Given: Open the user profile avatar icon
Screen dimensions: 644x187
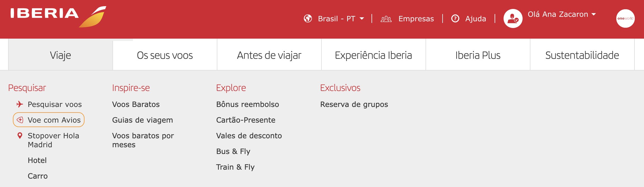Looking at the screenshot, I should tap(513, 18).
